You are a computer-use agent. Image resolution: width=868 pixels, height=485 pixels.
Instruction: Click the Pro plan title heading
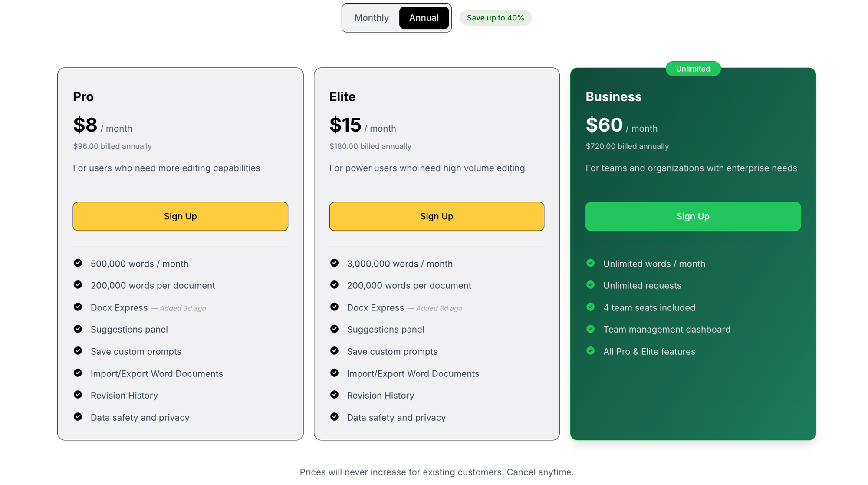pos(83,96)
